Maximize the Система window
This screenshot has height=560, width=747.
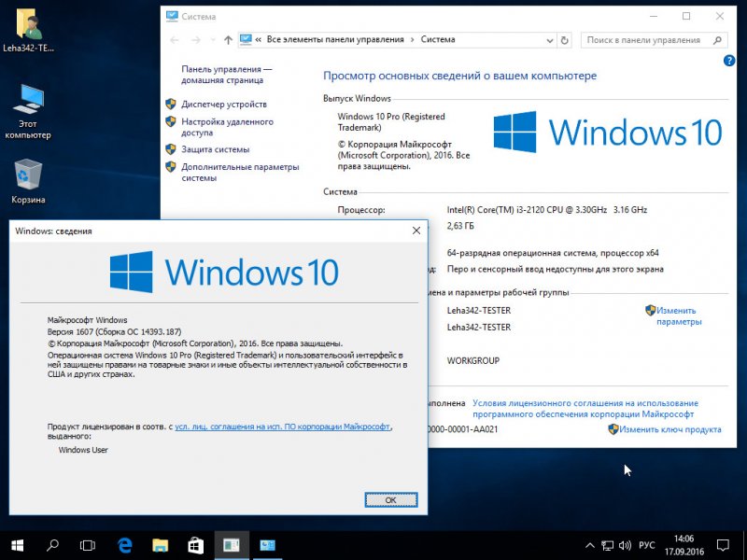click(x=686, y=16)
